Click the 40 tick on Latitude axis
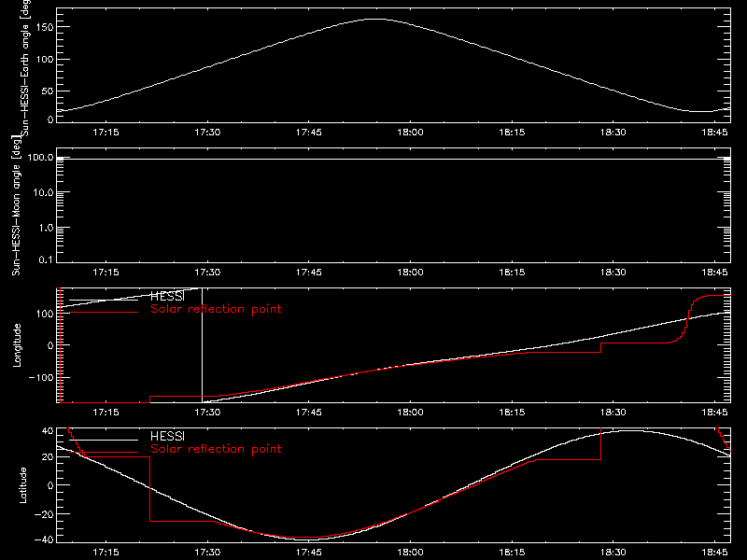 pyautogui.click(x=48, y=431)
